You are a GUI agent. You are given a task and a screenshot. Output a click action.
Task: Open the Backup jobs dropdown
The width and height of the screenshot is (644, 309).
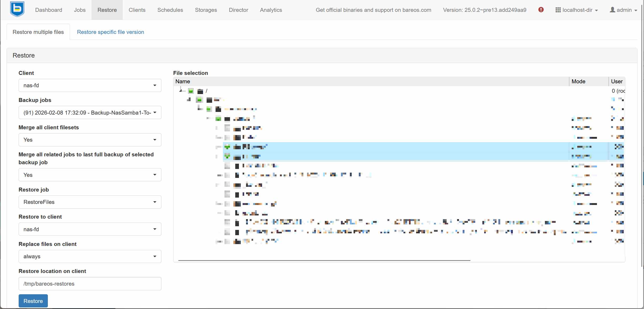90,113
